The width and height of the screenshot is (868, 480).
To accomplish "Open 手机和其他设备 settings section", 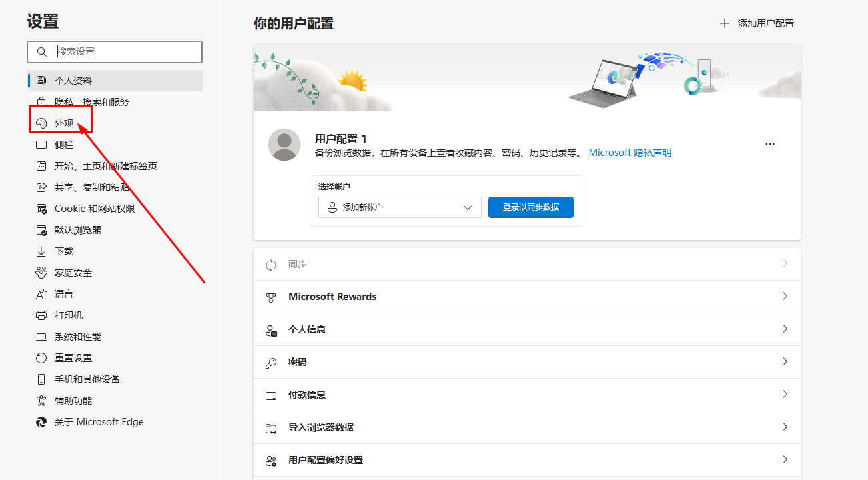I will pos(115,379).
